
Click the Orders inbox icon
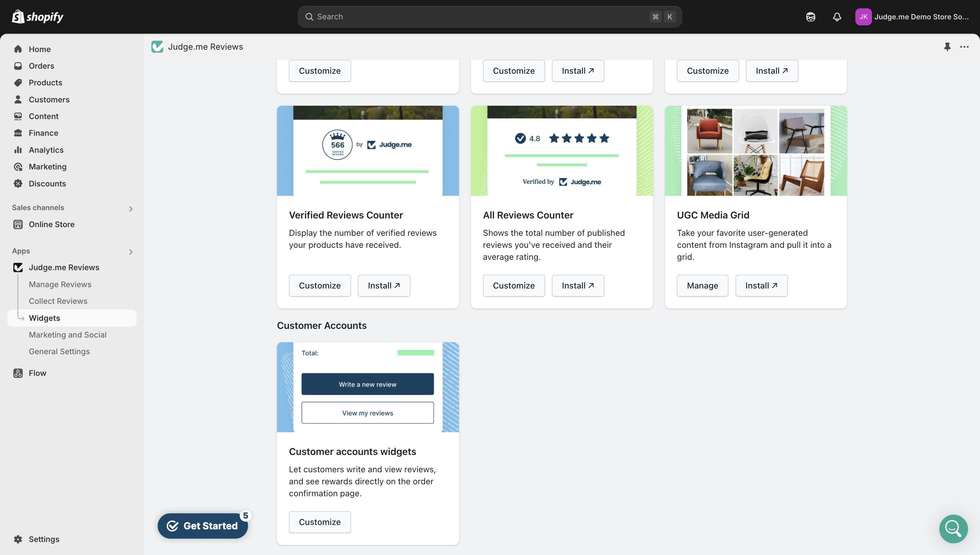tap(18, 66)
